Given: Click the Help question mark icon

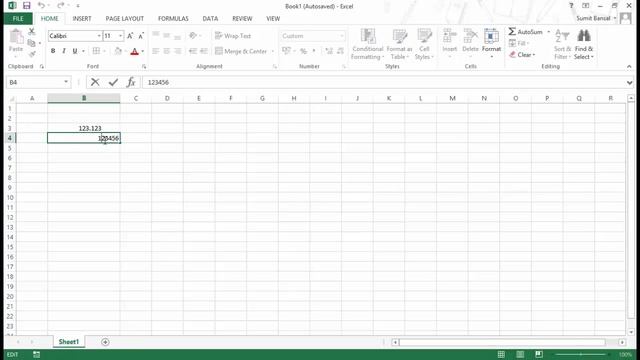Looking at the screenshot, I should (x=571, y=6).
